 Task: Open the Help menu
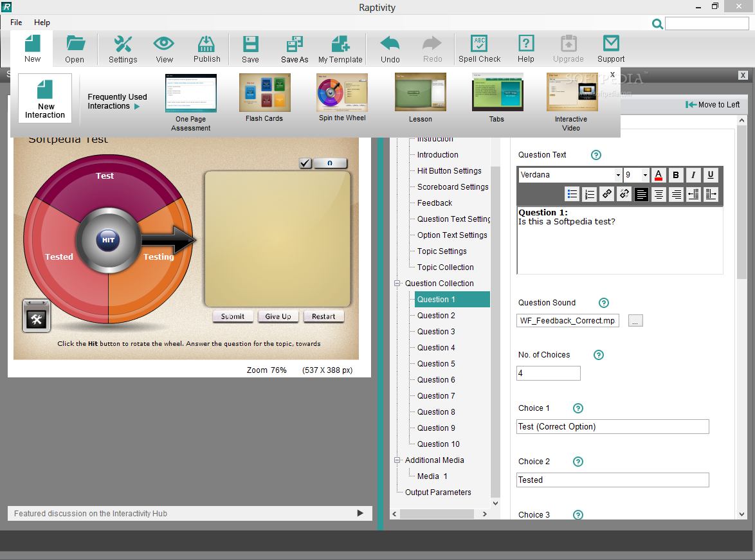[42, 22]
